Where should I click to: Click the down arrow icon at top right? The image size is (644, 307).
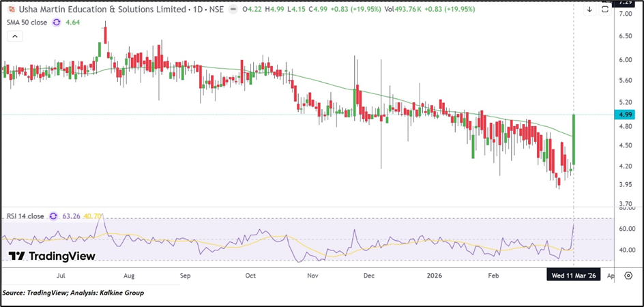589,10
